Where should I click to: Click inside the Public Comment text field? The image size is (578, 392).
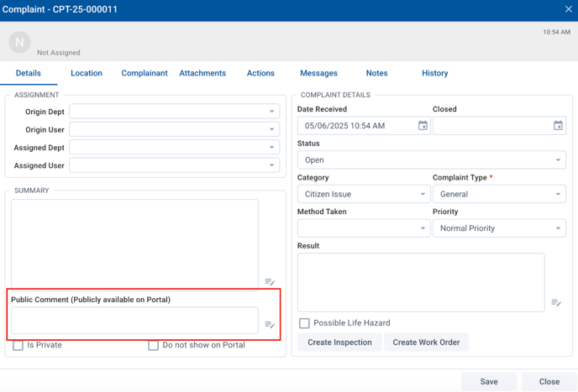point(134,320)
